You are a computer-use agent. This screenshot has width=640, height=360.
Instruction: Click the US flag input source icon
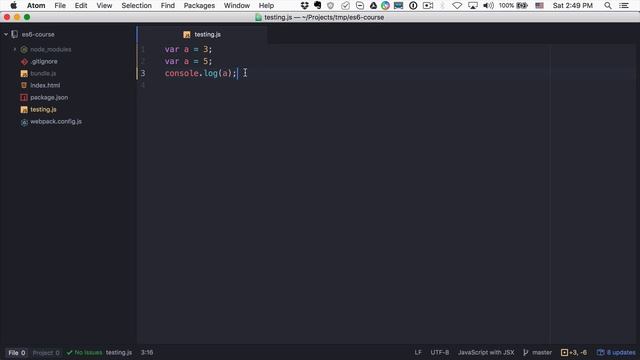pyautogui.click(x=539, y=6)
